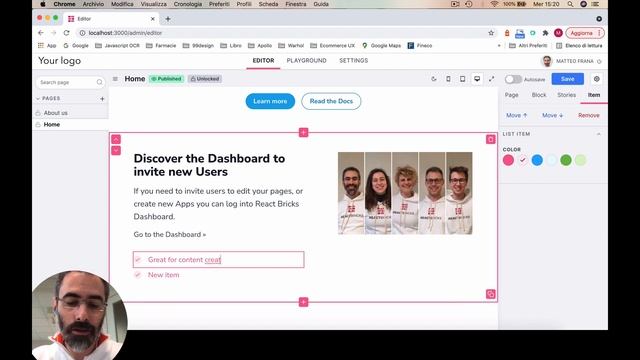This screenshot has height=360, width=640.
Task: Click the team photo image
Action: [x=405, y=193]
